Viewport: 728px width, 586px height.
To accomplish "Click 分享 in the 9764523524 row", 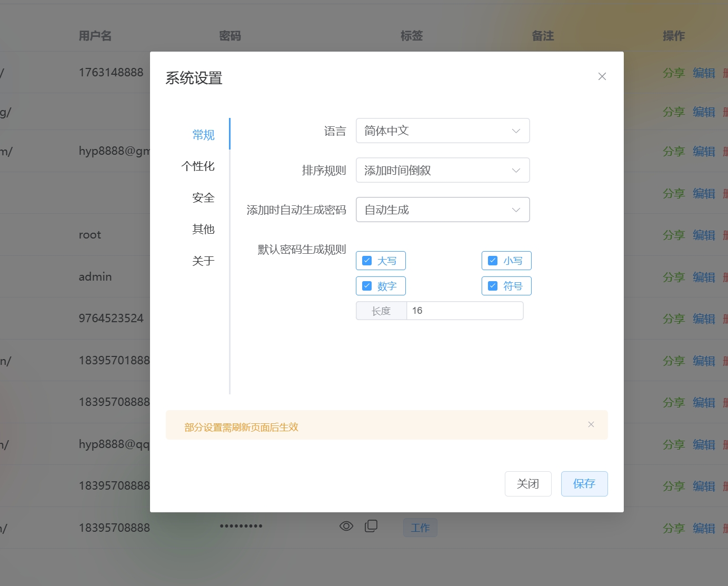I will pos(674,319).
